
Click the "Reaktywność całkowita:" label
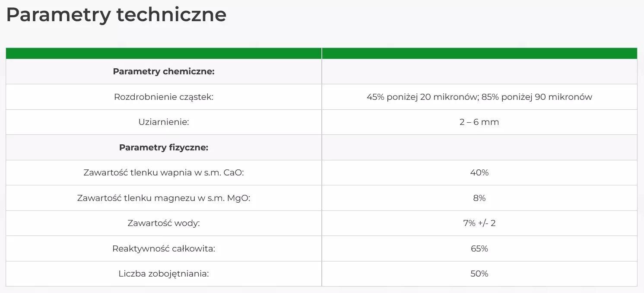(164, 248)
